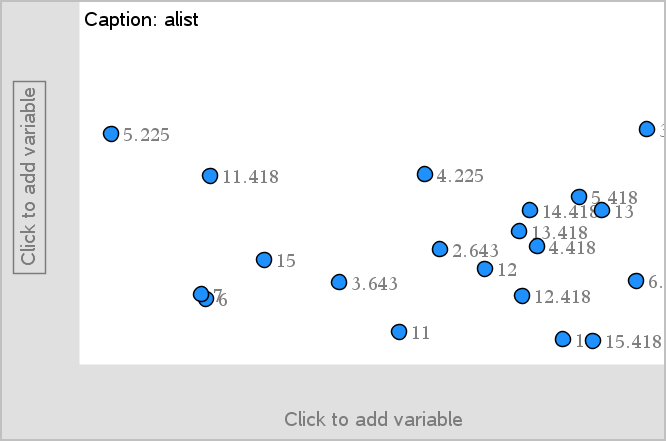Click the vertical axis add variable box

[x=29, y=177]
